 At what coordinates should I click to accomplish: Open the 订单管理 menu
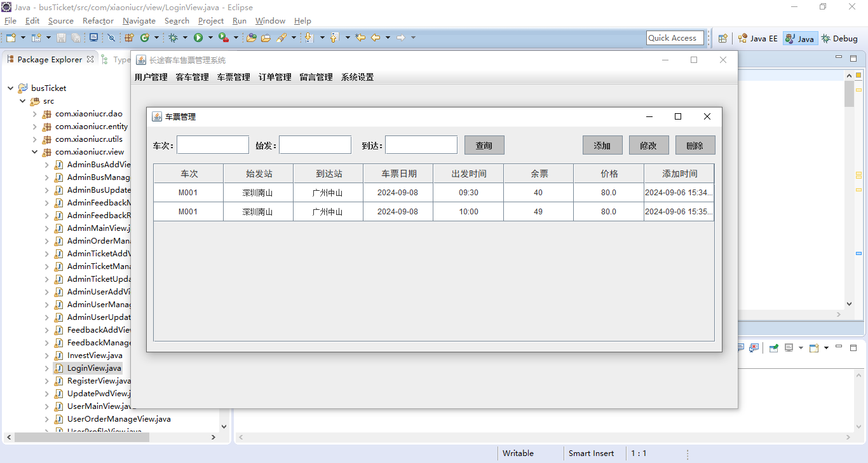(x=275, y=78)
